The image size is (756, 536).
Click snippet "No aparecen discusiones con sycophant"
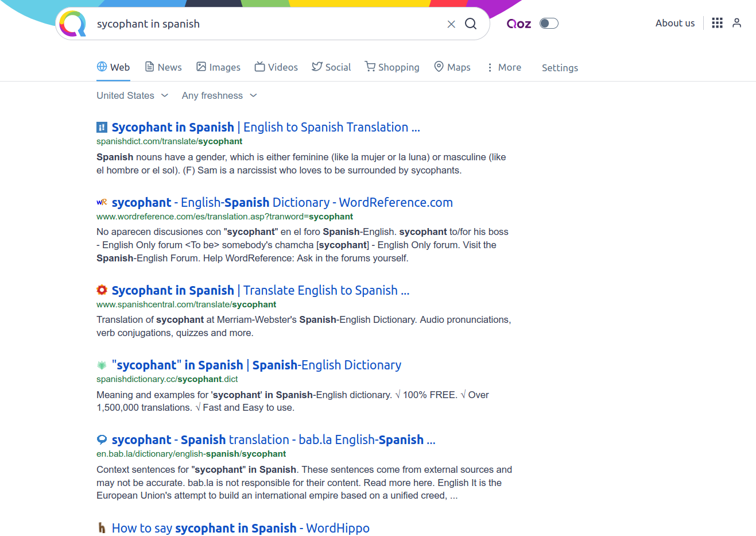(303, 245)
